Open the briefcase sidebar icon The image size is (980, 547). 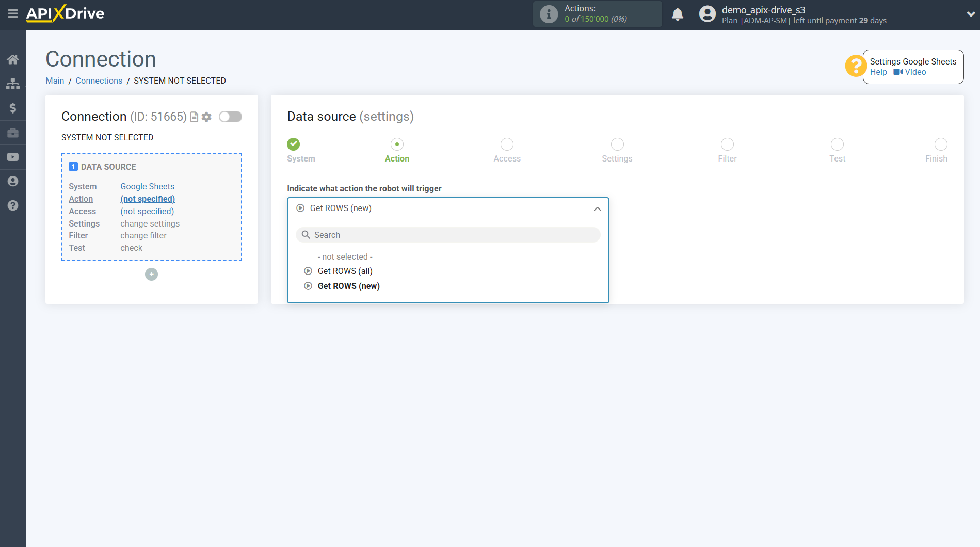(x=13, y=133)
